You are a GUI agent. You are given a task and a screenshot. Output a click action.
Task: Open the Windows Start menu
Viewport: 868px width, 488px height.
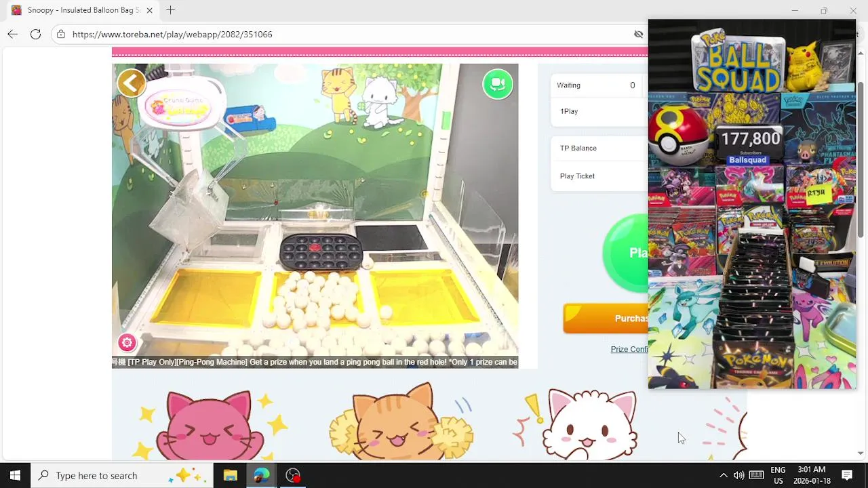(x=15, y=475)
